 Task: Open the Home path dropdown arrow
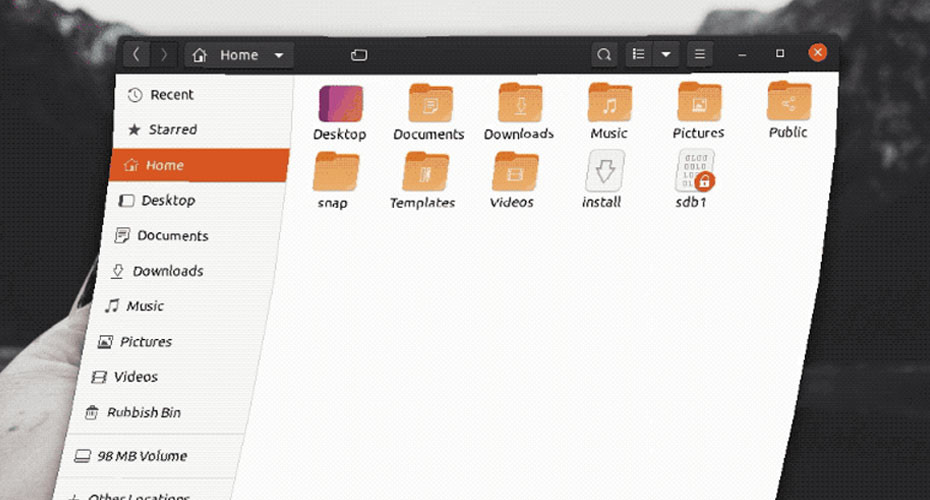279,56
